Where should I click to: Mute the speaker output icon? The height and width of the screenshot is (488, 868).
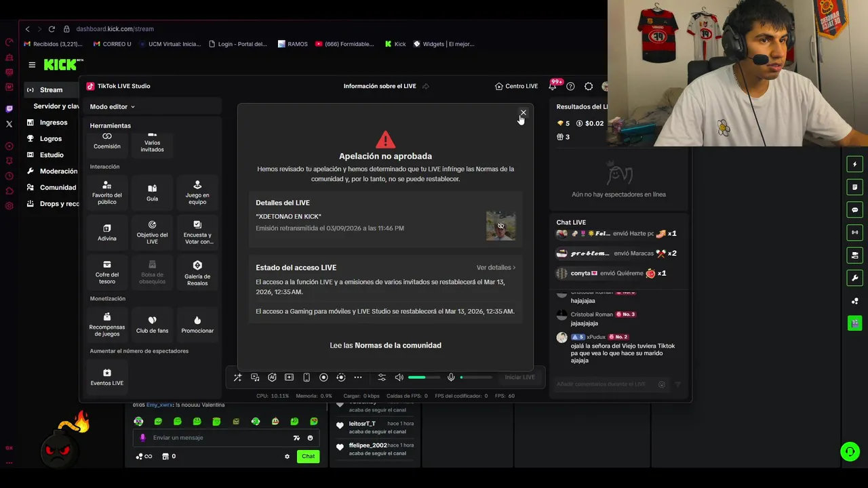(399, 378)
